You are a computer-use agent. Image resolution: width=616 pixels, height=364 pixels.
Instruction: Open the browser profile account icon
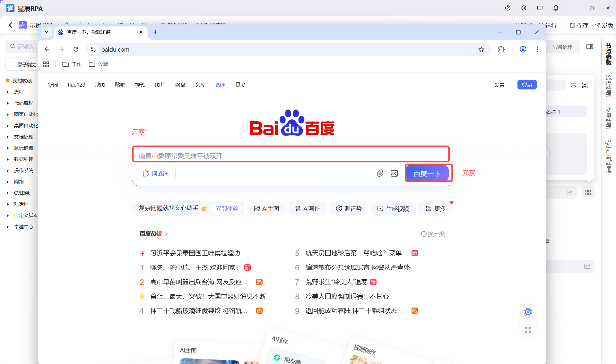pos(523,49)
